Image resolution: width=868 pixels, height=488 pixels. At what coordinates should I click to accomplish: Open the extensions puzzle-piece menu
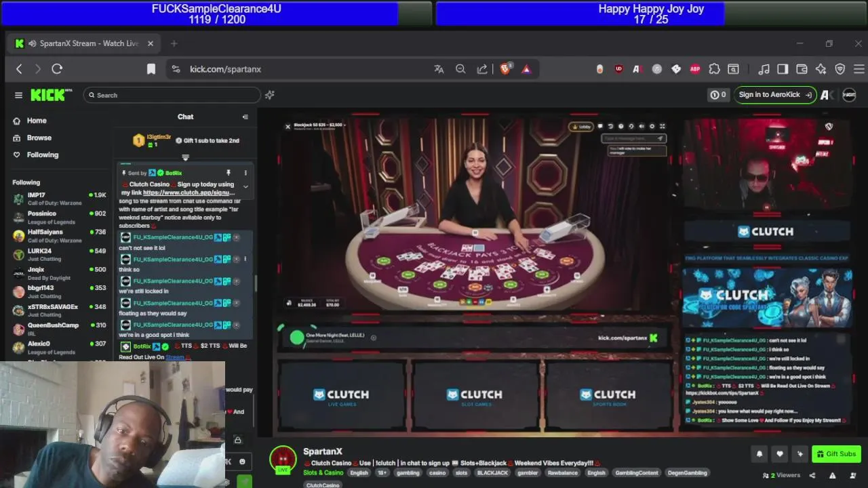pyautogui.click(x=714, y=69)
